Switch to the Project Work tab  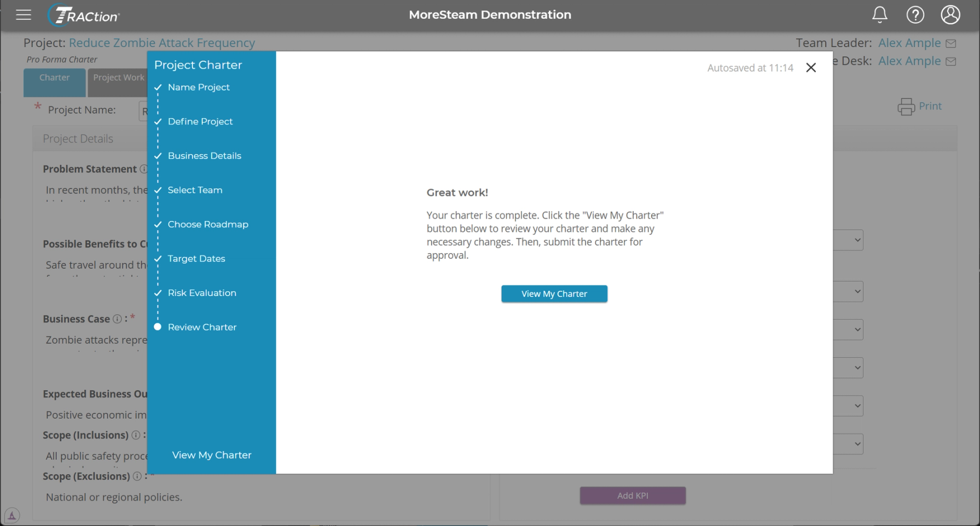118,83
